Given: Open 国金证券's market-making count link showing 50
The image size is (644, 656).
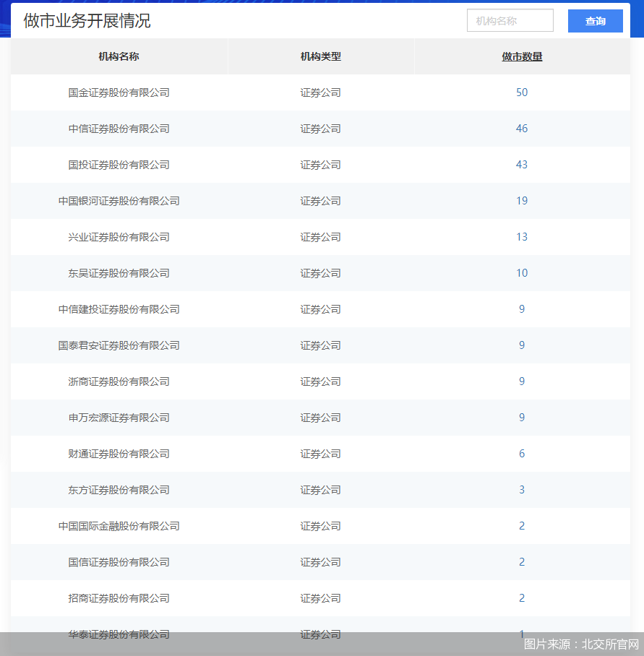Looking at the screenshot, I should click(522, 92).
